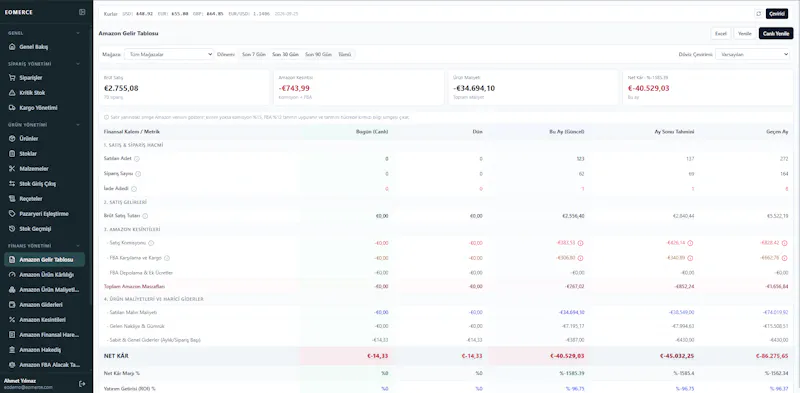Open the Mağaza Tüm Mağazalar dropdown
Viewport: 800px width, 393px height.
pos(168,54)
